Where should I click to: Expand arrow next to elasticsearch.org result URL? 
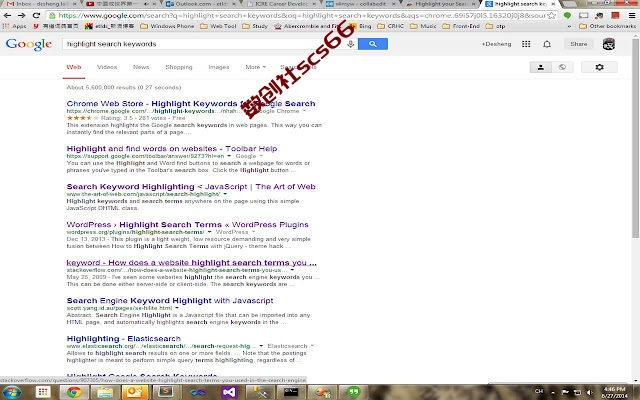261,346
